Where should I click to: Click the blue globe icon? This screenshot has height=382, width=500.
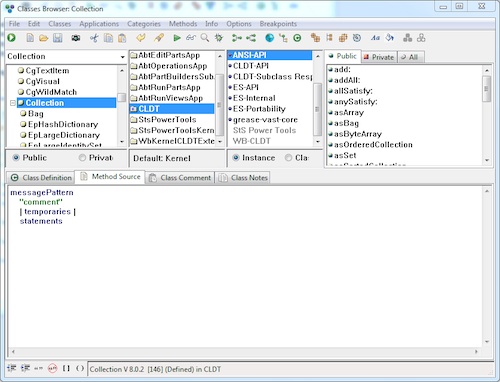click(x=269, y=38)
